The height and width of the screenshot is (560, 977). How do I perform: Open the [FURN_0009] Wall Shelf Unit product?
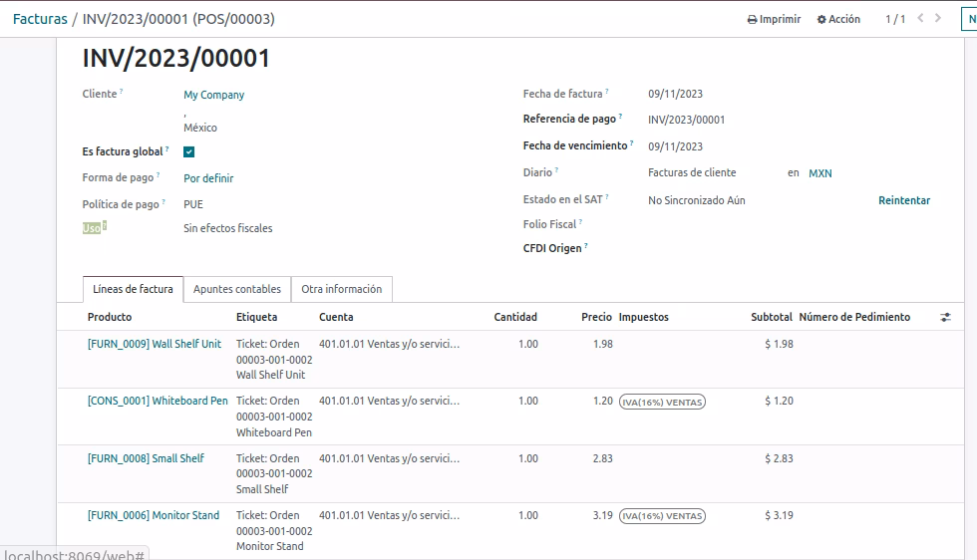(x=154, y=344)
